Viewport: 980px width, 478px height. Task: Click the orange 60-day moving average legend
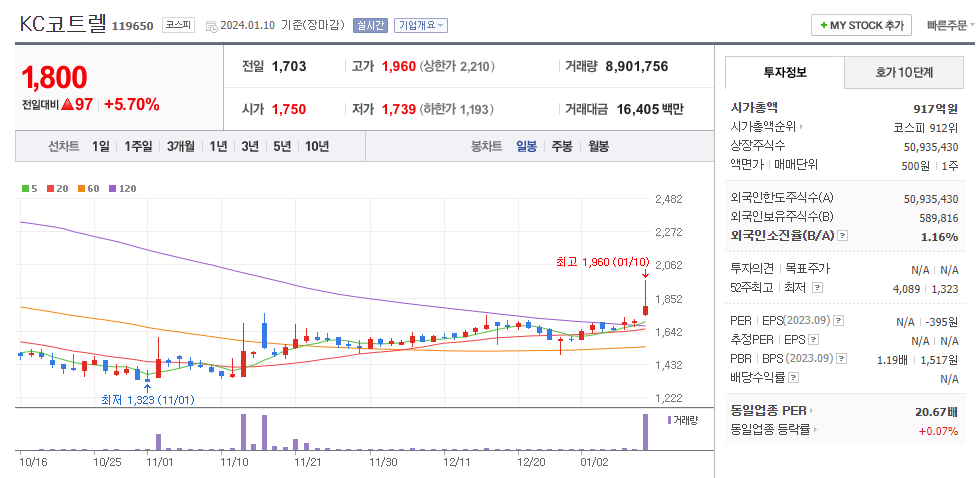click(88, 188)
